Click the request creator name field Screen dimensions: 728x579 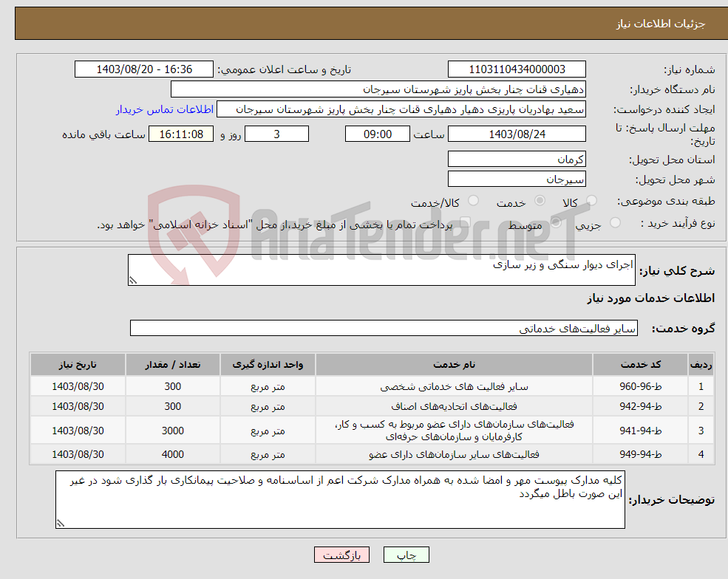click(x=401, y=109)
